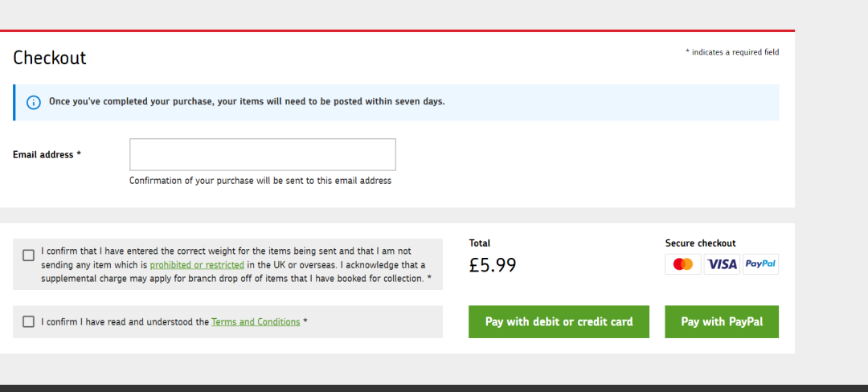Click the blue info circle icon
Image resolution: width=868 pixels, height=392 pixels.
(34, 102)
